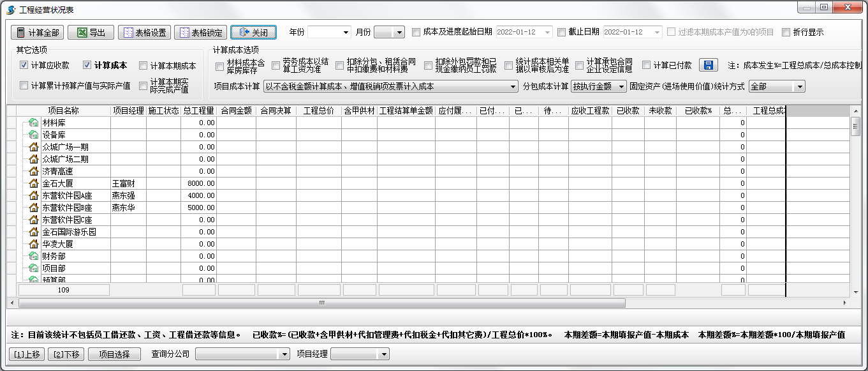Viewport: 868px width, 371px height.
Task: Click the table icon on 表格锁定 button
Action: tap(185, 32)
